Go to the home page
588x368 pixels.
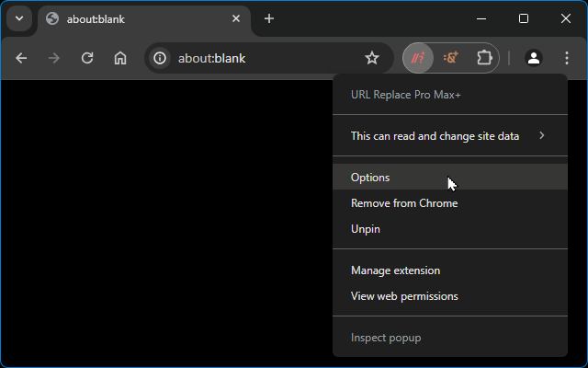[120, 58]
